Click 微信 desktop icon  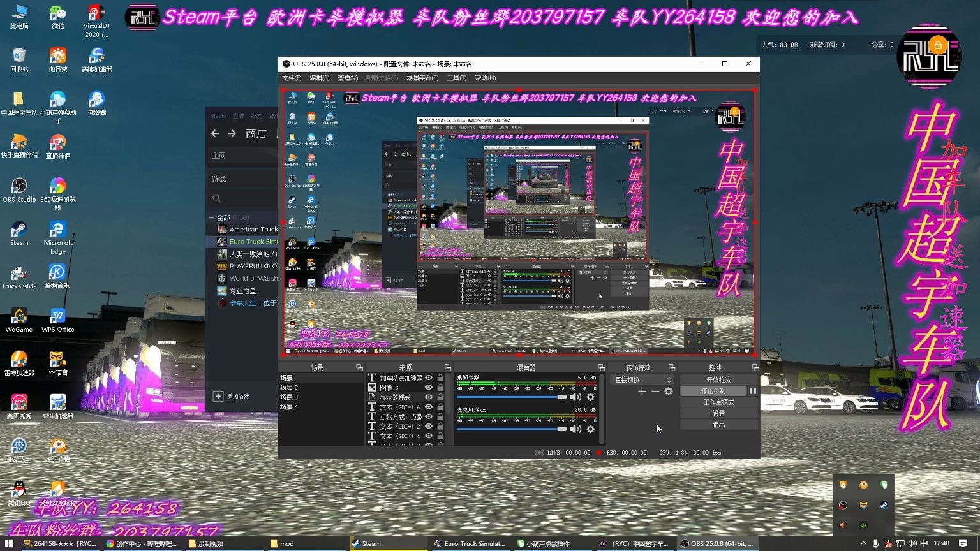click(57, 17)
